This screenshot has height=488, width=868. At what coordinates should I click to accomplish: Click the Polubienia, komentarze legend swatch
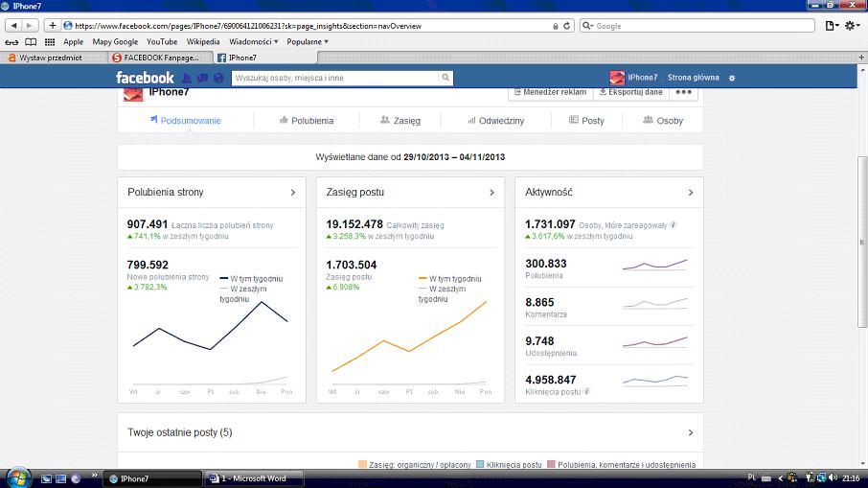pyautogui.click(x=551, y=464)
